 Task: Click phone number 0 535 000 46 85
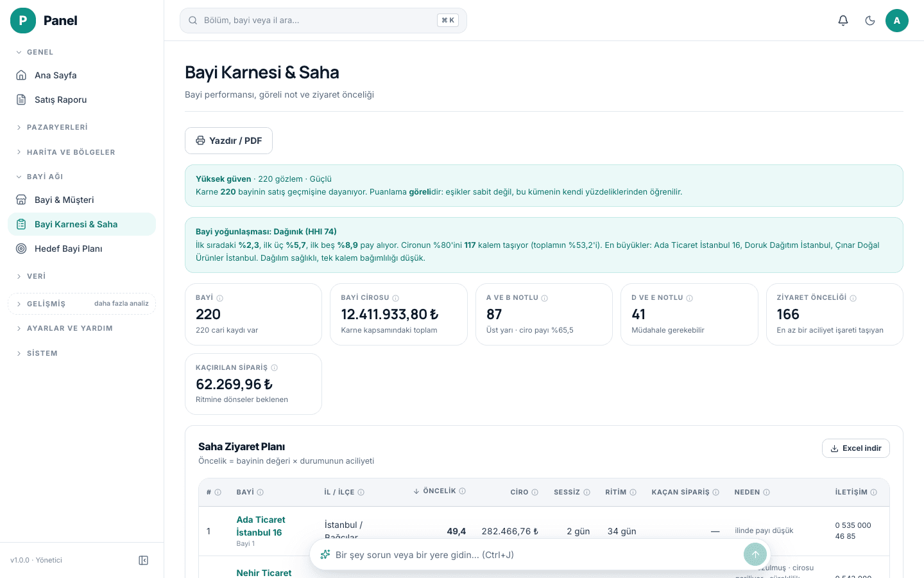[853, 530]
